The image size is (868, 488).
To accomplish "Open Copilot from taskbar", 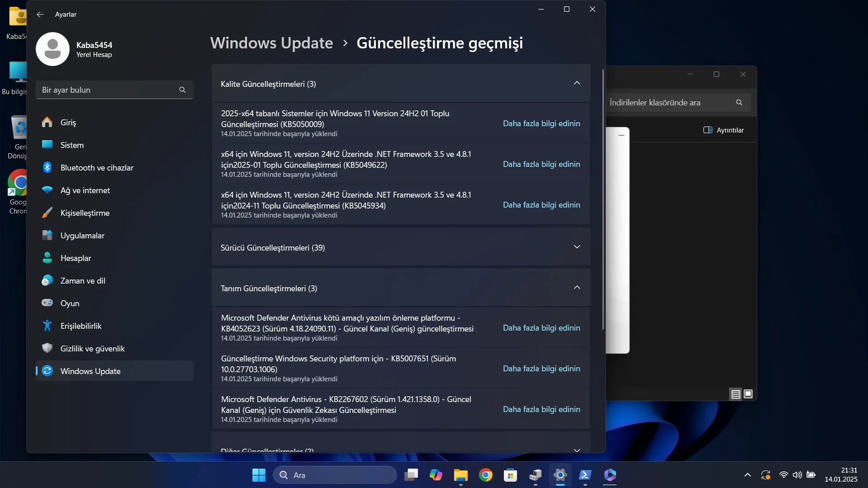I will (x=436, y=475).
